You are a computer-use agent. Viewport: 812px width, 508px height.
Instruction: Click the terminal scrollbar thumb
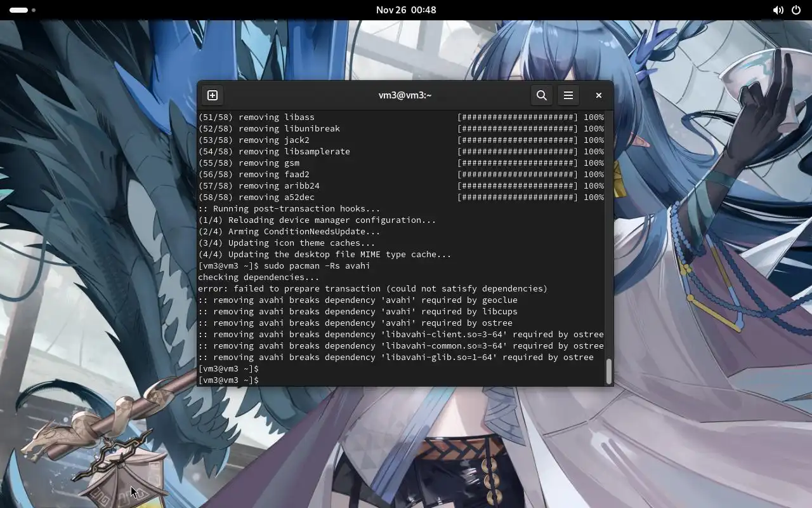click(x=609, y=371)
